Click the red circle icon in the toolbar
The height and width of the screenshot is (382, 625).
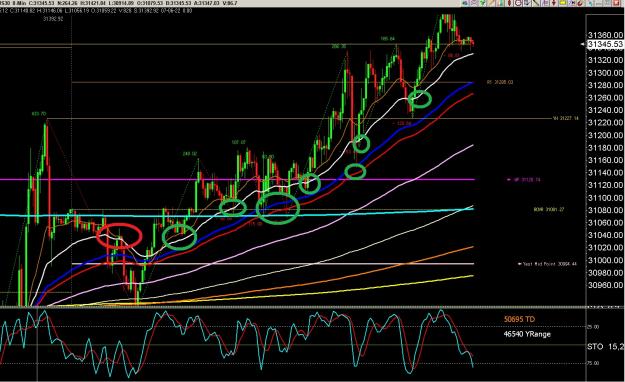519,3
